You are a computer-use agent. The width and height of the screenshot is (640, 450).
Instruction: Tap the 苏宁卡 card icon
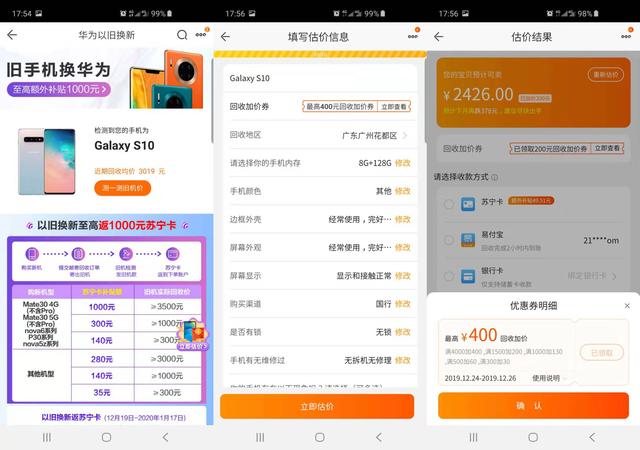coord(468,204)
